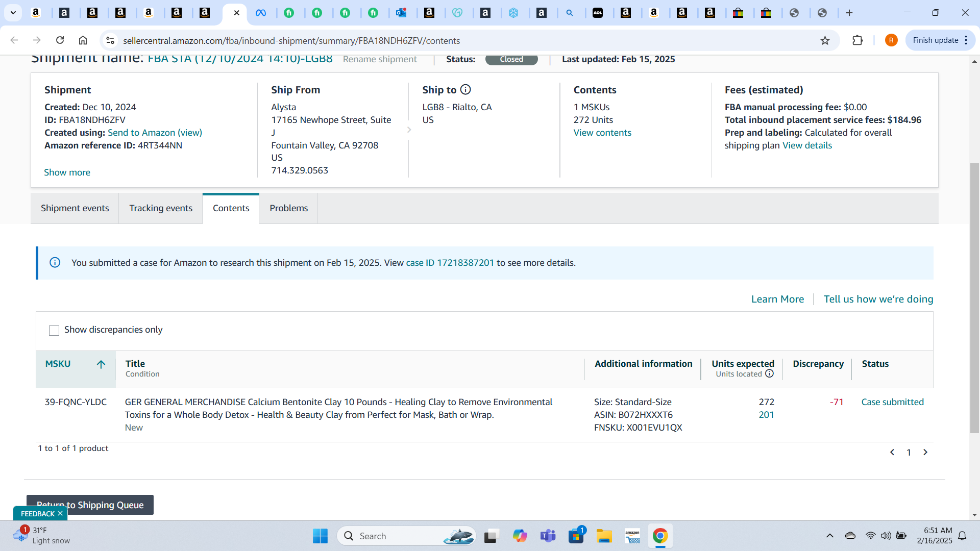The image size is (980, 551).
Task: Open File Explorer from taskbar
Action: coord(604,536)
